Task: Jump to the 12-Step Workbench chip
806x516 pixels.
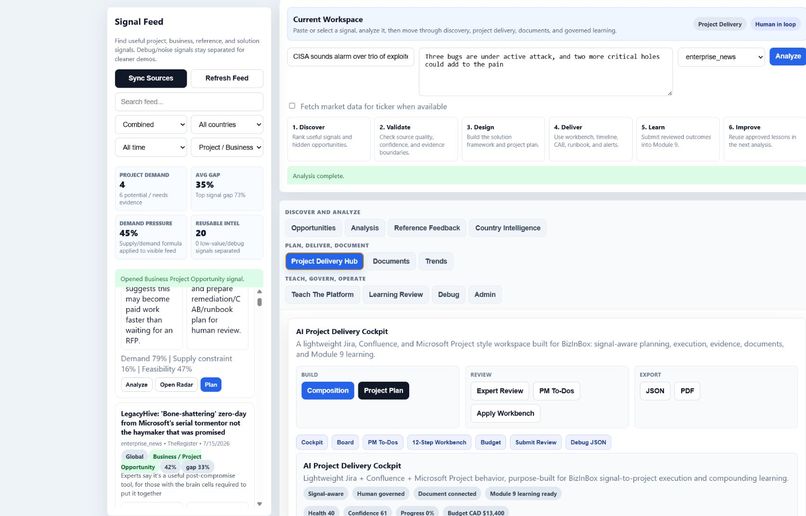Action: tap(439, 442)
